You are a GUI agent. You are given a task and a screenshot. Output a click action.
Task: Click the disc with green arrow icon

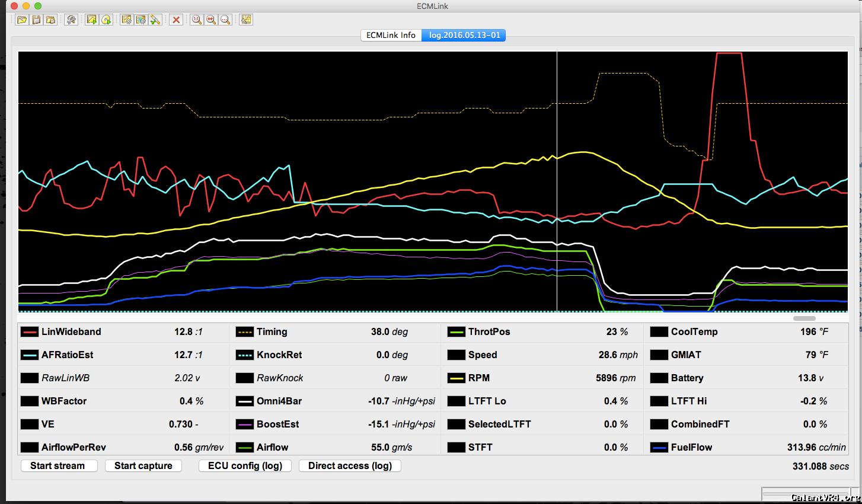tap(106, 20)
